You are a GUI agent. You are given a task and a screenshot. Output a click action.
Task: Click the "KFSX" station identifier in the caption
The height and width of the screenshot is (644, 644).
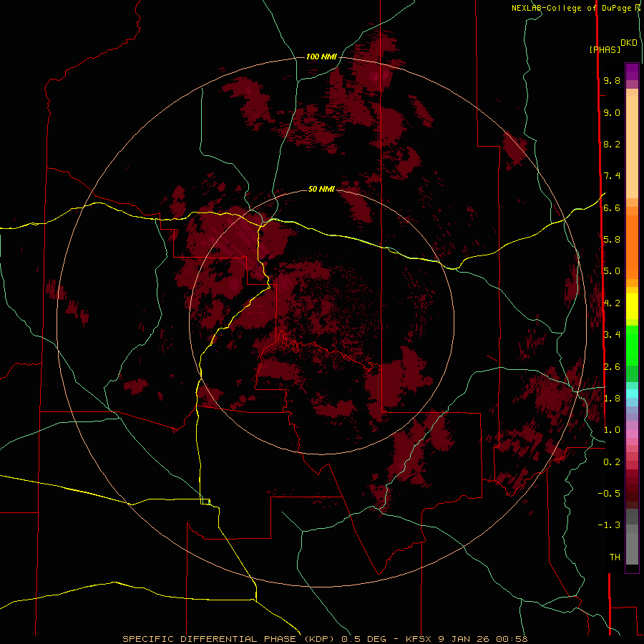(x=418, y=639)
